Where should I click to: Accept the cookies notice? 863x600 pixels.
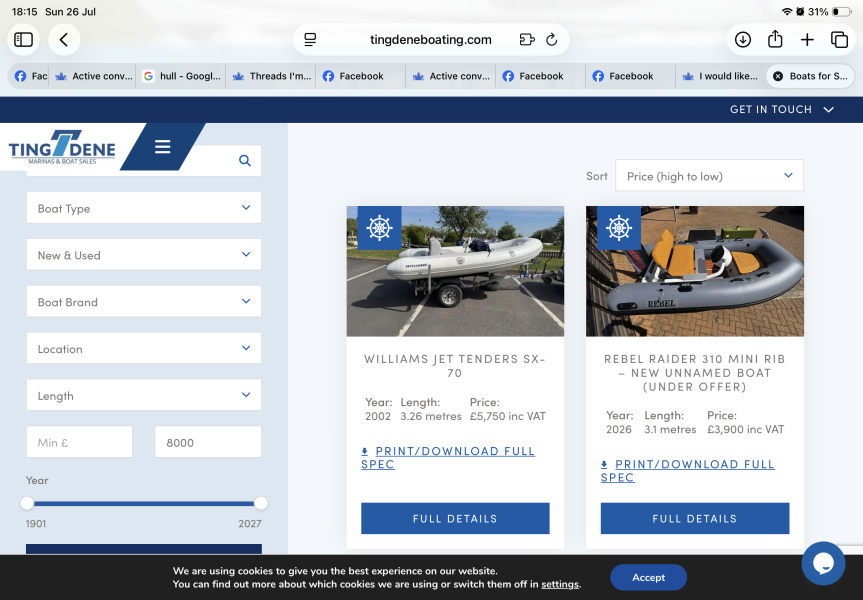[648, 577]
